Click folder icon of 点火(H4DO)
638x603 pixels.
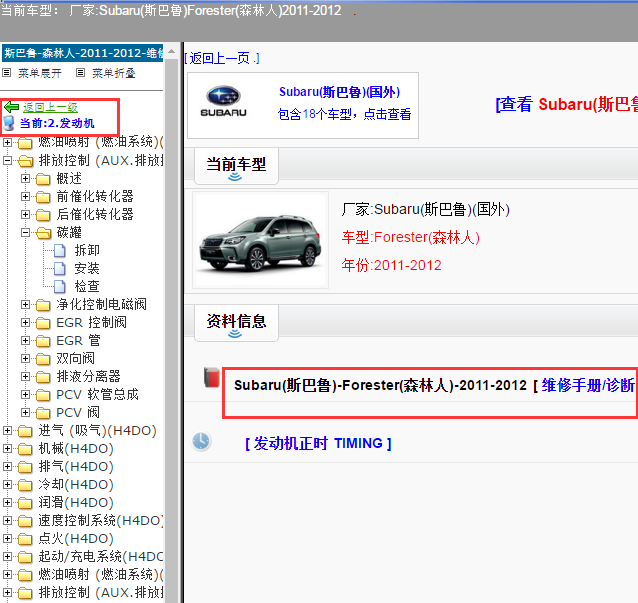tap(25, 539)
